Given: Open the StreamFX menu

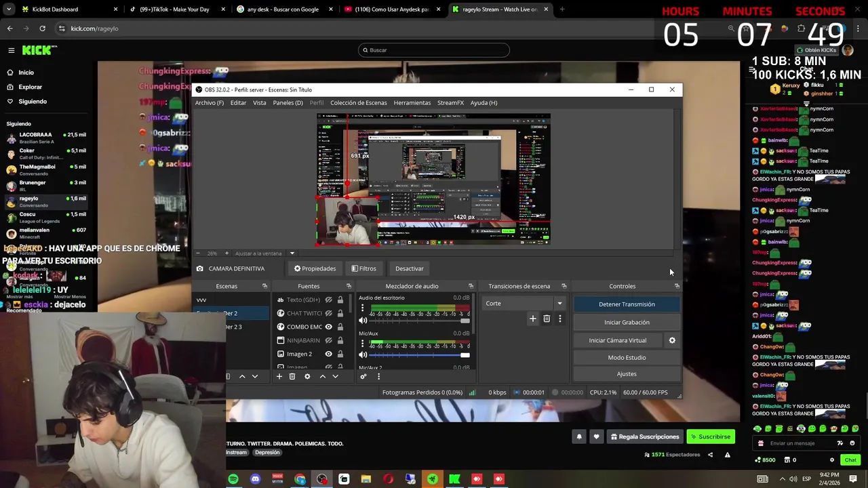Looking at the screenshot, I should click(450, 103).
